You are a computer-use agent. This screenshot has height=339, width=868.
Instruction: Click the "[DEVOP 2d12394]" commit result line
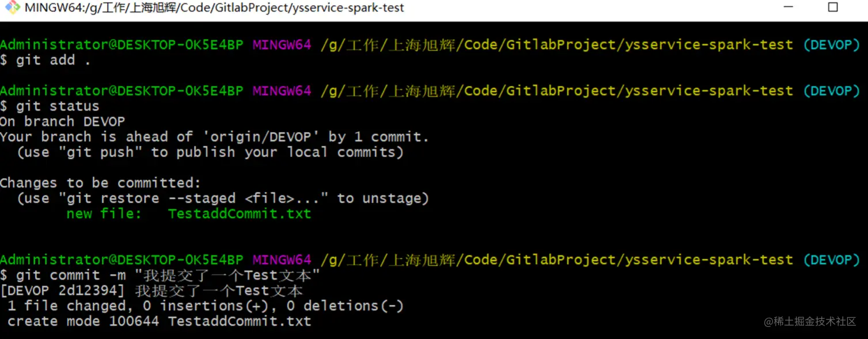click(151, 291)
